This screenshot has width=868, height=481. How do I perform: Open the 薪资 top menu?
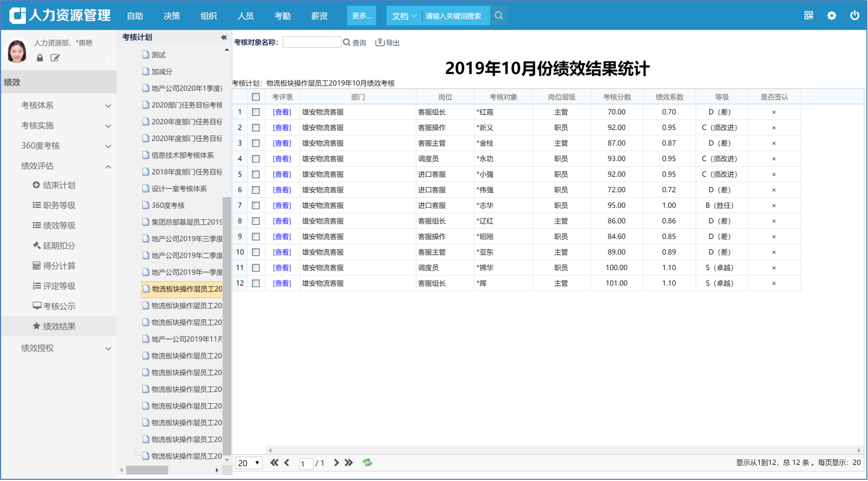point(320,16)
